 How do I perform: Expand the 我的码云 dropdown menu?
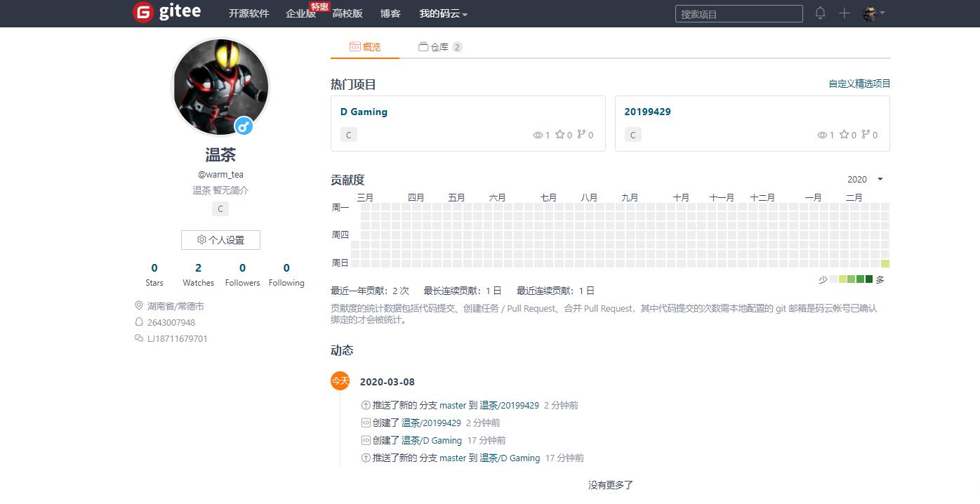(444, 14)
